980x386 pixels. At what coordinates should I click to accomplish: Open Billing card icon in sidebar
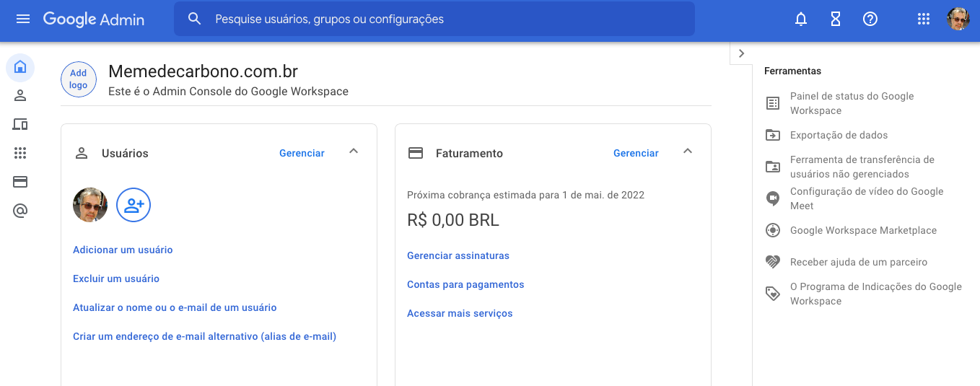pos(20,182)
